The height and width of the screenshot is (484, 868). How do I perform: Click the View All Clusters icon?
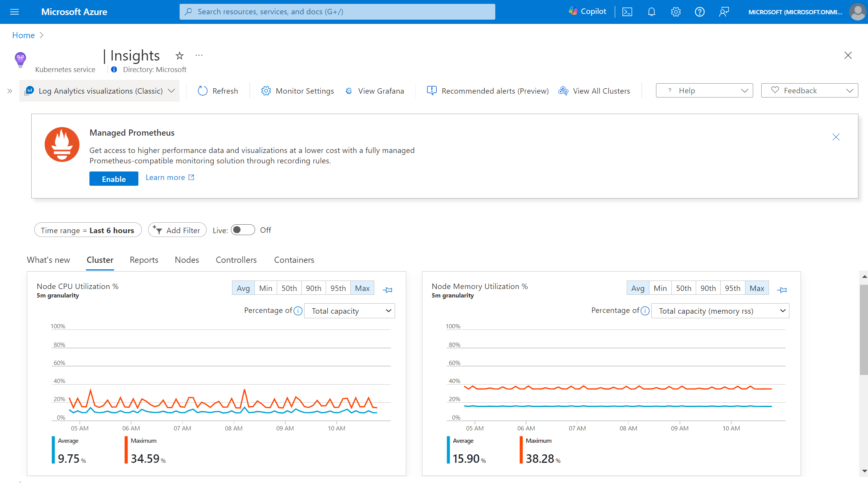[x=562, y=91]
